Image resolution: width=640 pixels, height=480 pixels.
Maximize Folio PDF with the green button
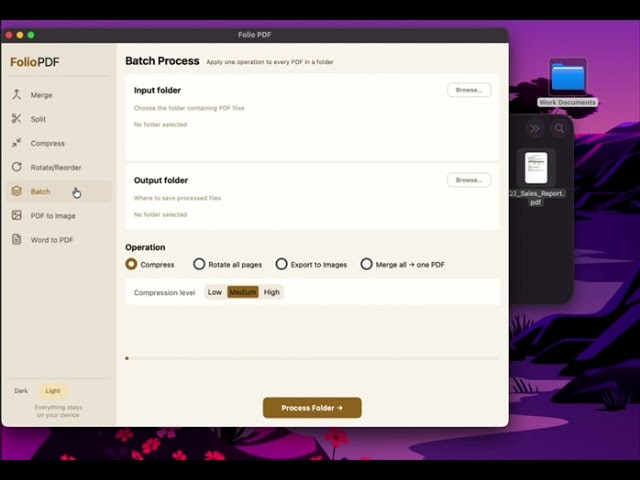[x=31, y=35]
